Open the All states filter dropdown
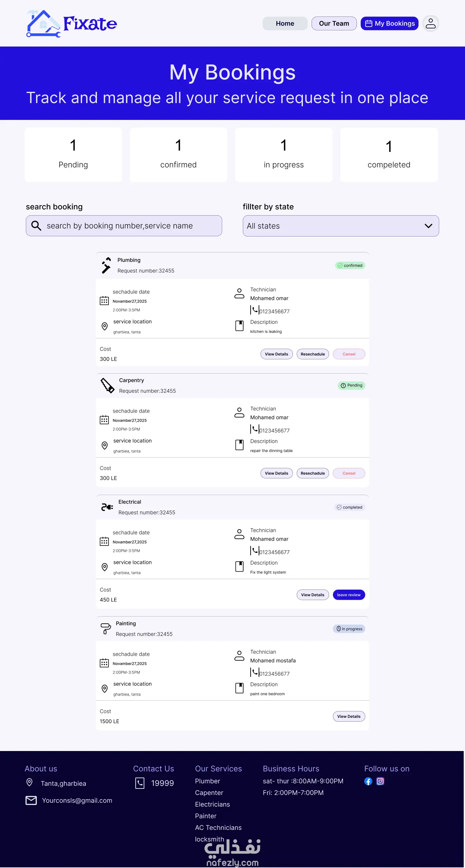Screen dimensions: 465x868 click(340, 226)
